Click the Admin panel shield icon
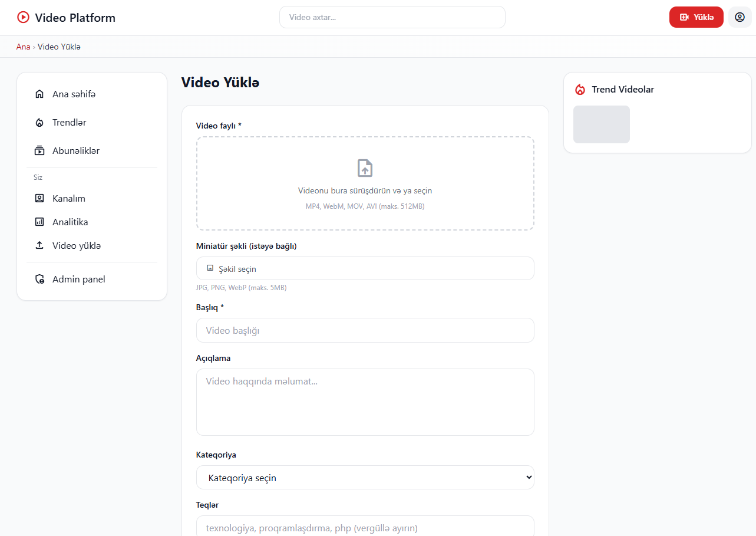The image size is (756, 536). pyautogui.click(x=39, y=279)
